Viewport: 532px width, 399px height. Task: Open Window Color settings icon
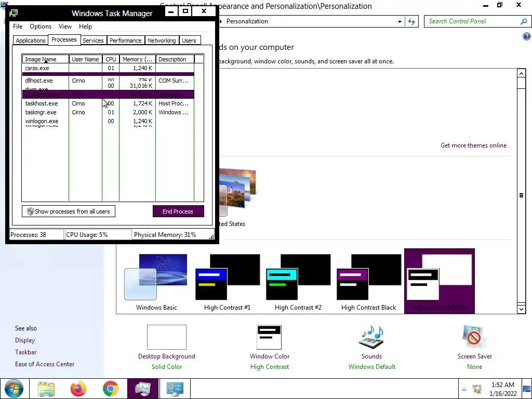269,337
